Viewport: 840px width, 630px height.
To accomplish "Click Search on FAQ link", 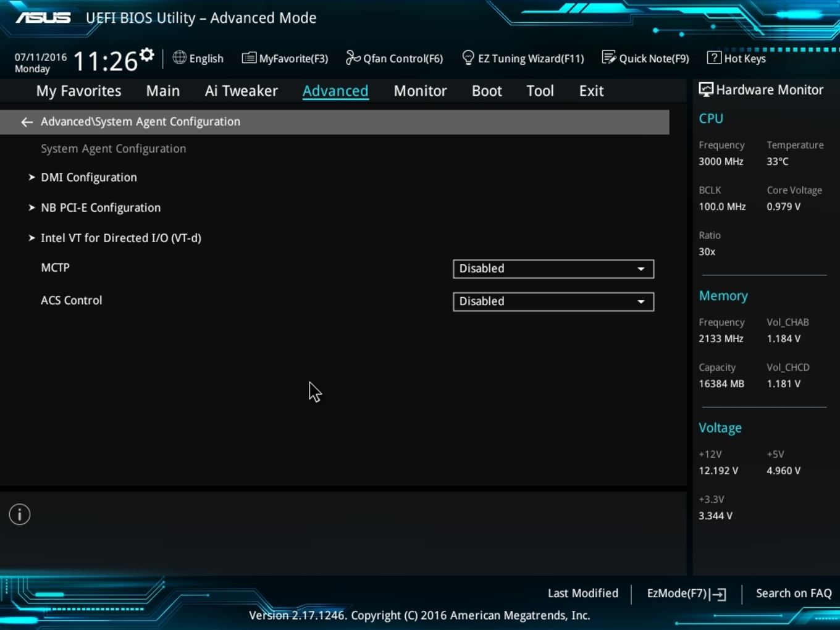I will [794, 594].
